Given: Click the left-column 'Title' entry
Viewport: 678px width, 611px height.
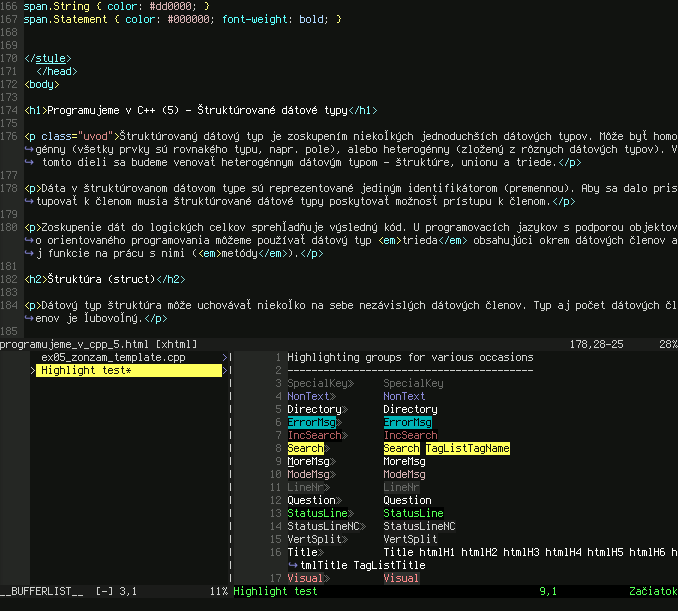Looking at the screenshot, I should (x=302, y=552).
